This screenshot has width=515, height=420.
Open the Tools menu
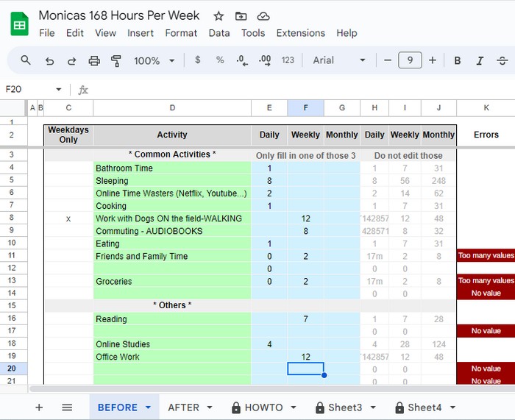click(253, 33)
